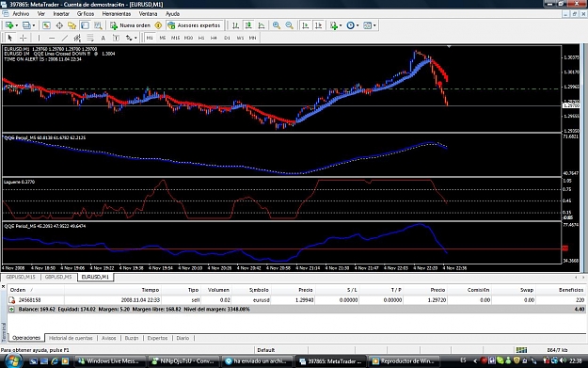Toggle the H1 timeframe button
Image resolution: width=588 pixels, height=368 pixels.
click(x=201, y=38)
